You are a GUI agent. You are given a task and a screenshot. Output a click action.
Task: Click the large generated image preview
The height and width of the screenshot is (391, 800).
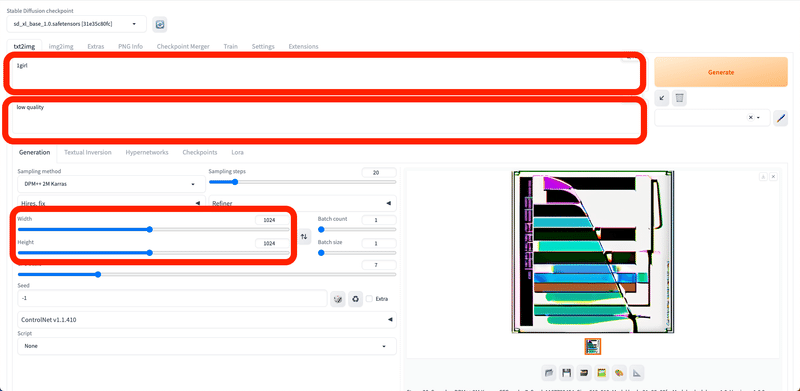[593, 252]
